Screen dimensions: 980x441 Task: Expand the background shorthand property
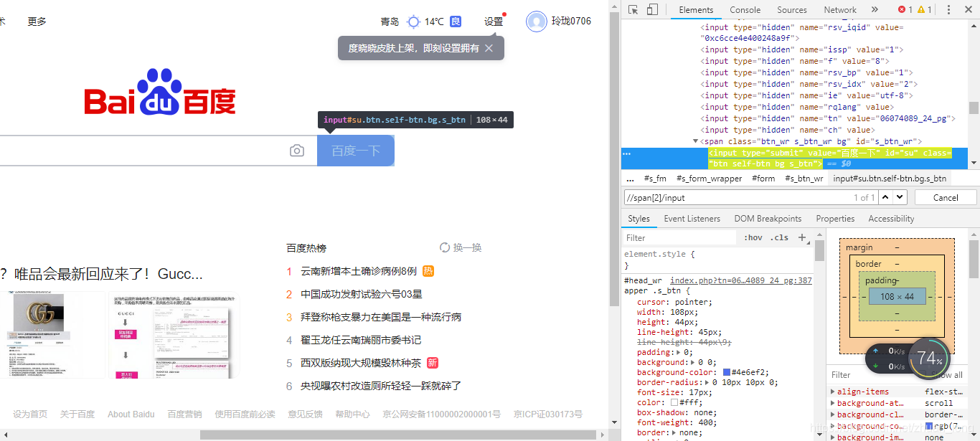[x=692, y=362]
